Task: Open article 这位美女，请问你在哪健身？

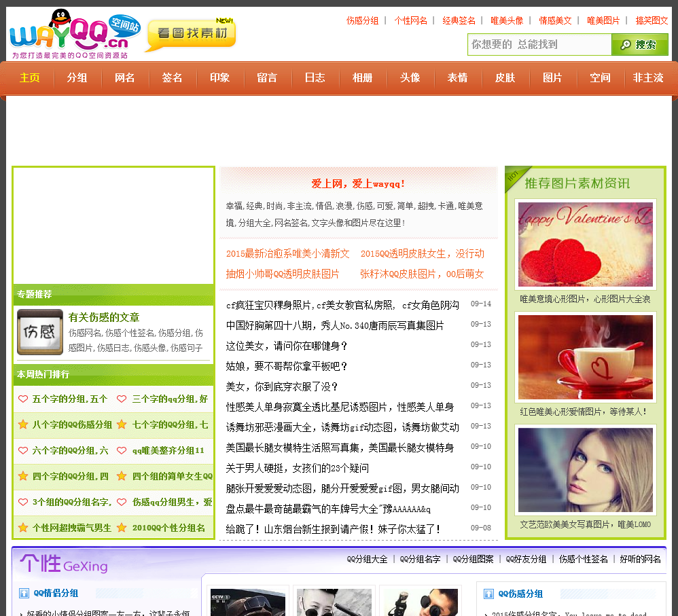Action: pos(287,346)
